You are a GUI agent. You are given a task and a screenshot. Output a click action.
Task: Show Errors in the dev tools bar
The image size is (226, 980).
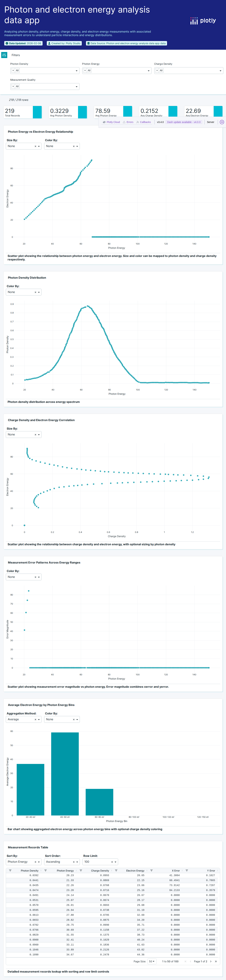tap(128, 122)
